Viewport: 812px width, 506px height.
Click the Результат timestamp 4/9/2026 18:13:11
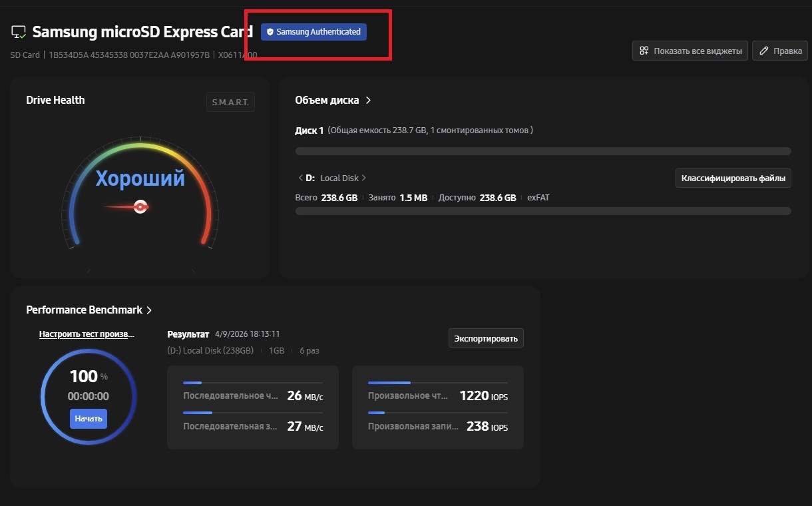click(248, 334)
